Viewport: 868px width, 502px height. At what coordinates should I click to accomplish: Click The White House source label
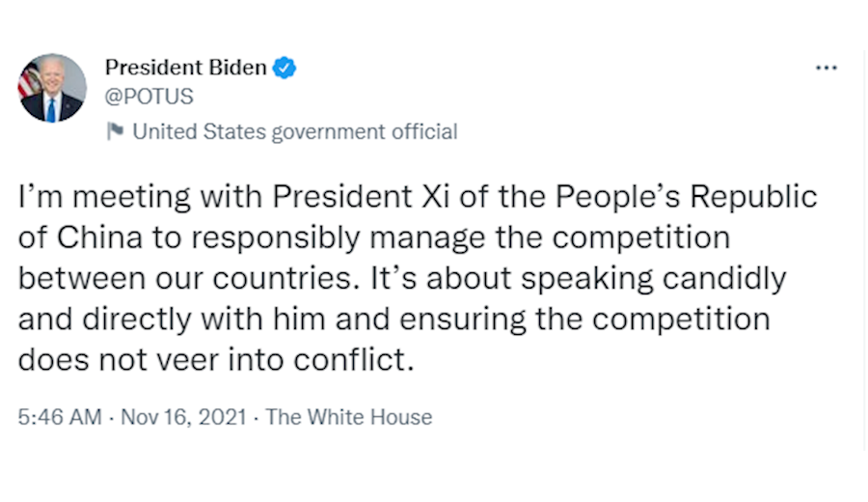(x=348, y=417)
